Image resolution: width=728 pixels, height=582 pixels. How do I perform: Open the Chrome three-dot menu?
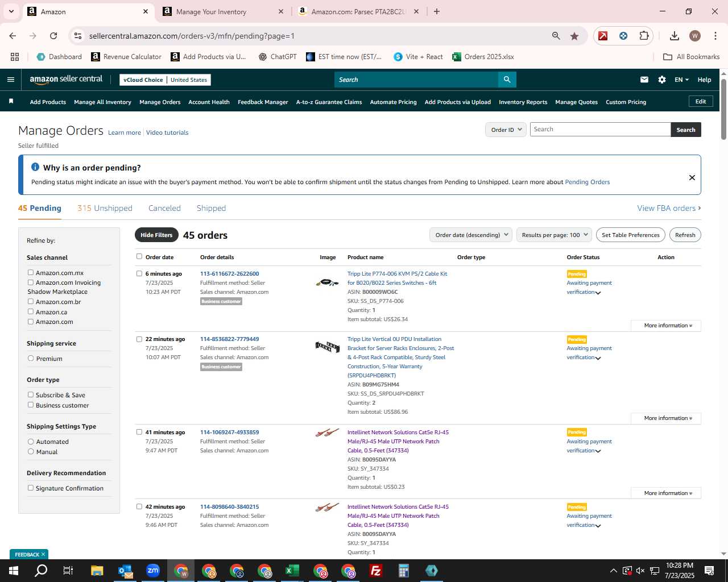[x=715, y=36]
